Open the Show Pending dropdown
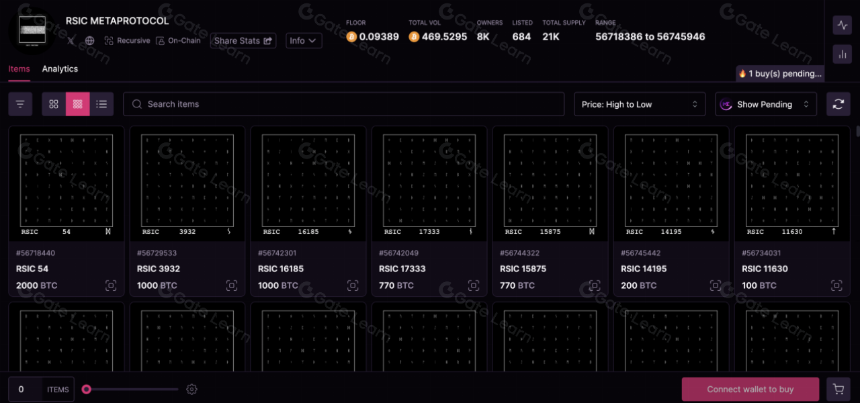 tap(766, 104)
